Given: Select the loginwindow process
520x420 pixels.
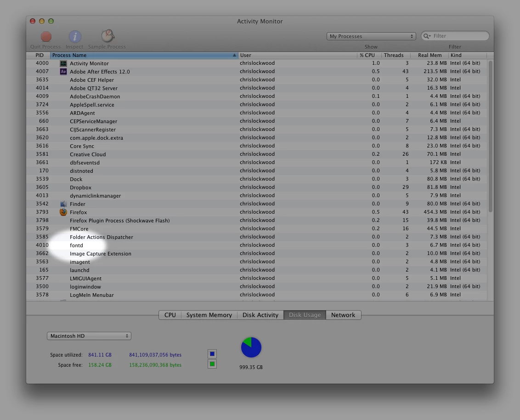Looking at the screenshot, I should (x=257, y=287).
